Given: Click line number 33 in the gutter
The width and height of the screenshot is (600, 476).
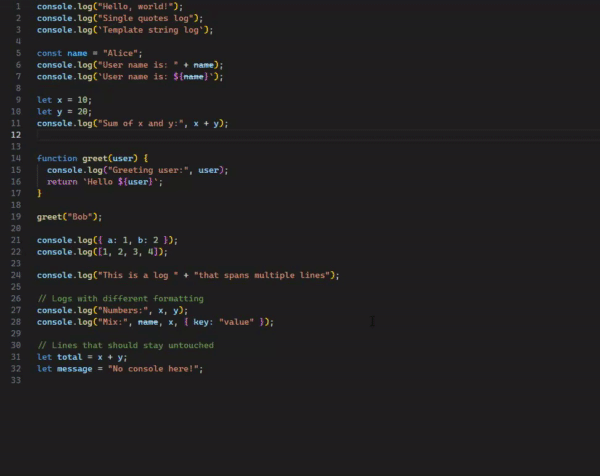Looking at the screenshot, I should pyautogui.click(x=16, y=380).
